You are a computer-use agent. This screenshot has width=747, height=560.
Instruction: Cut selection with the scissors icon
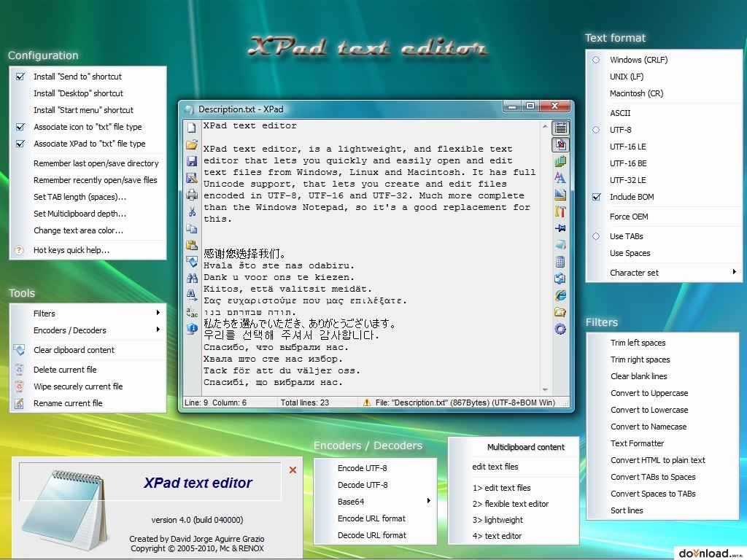[x=192, y=212]
